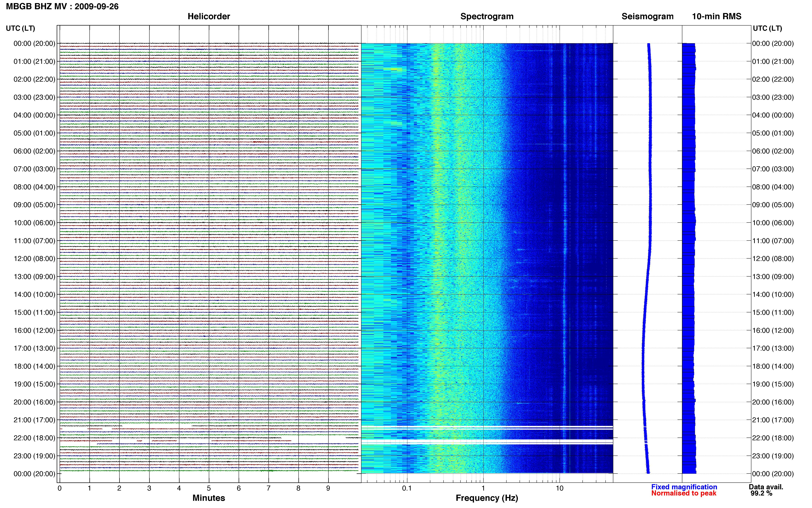
Task: Click the 'UTC (LT)' label above left time axis
Action: click(21, 28)
